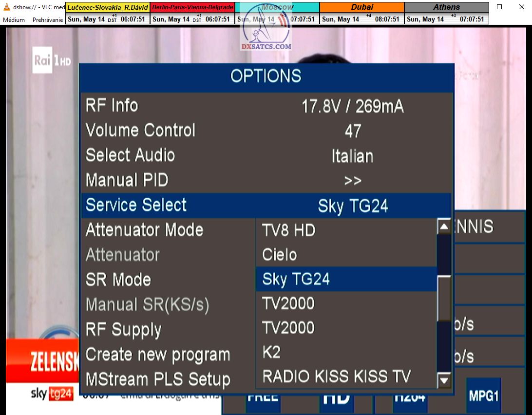Click the VLC cone icon in title bar
532x415 pixels.
(7, 7)
